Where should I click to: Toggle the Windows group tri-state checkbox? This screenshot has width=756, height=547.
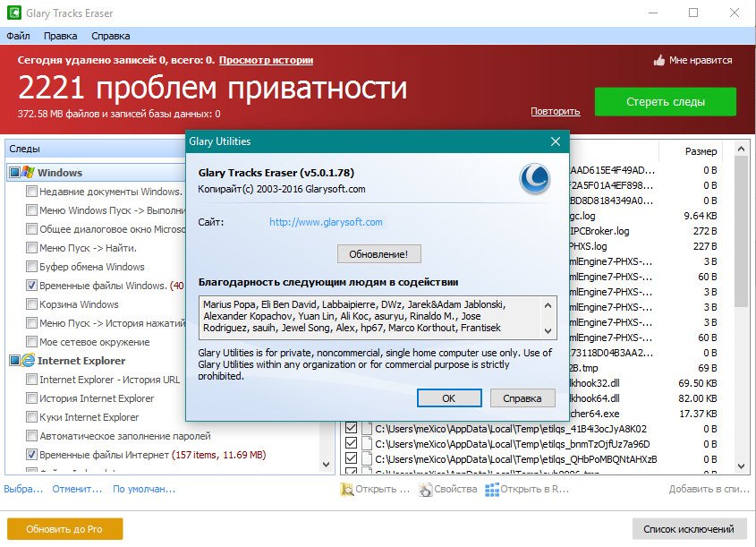[x=15, y=172]
